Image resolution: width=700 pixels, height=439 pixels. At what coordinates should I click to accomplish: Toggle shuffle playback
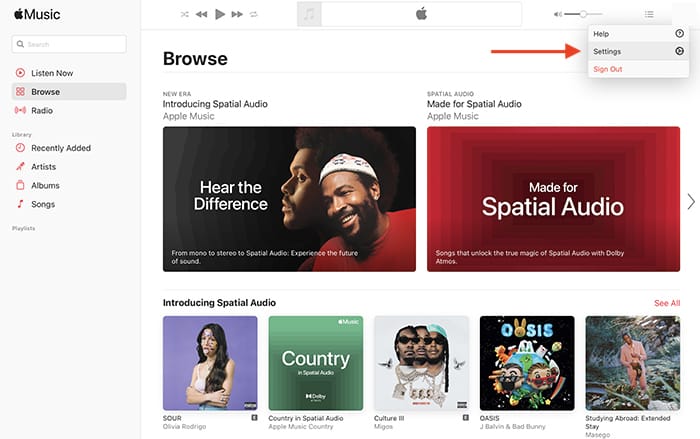point(184,14)
